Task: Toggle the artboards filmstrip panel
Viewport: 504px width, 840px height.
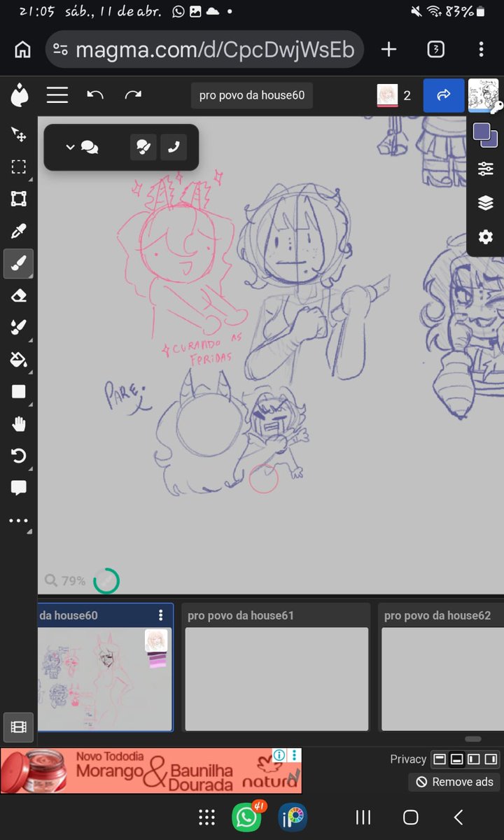Action: click(18, 727)
